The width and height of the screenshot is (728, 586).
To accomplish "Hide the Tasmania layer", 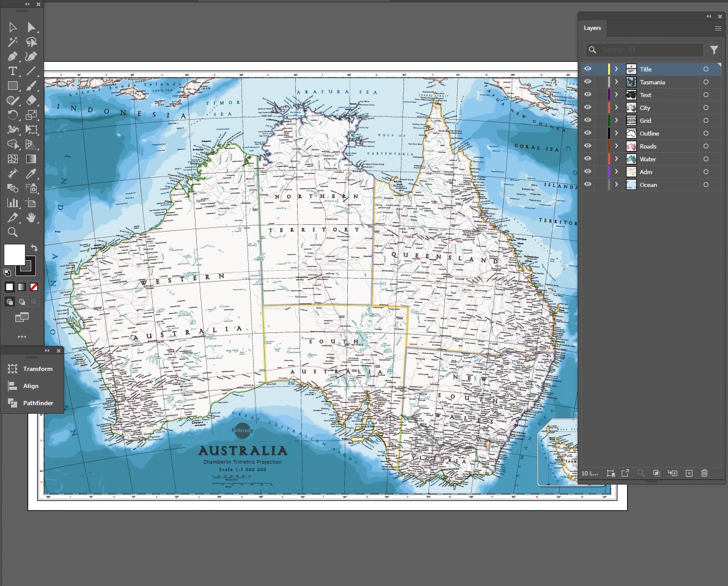I will 588,82.
